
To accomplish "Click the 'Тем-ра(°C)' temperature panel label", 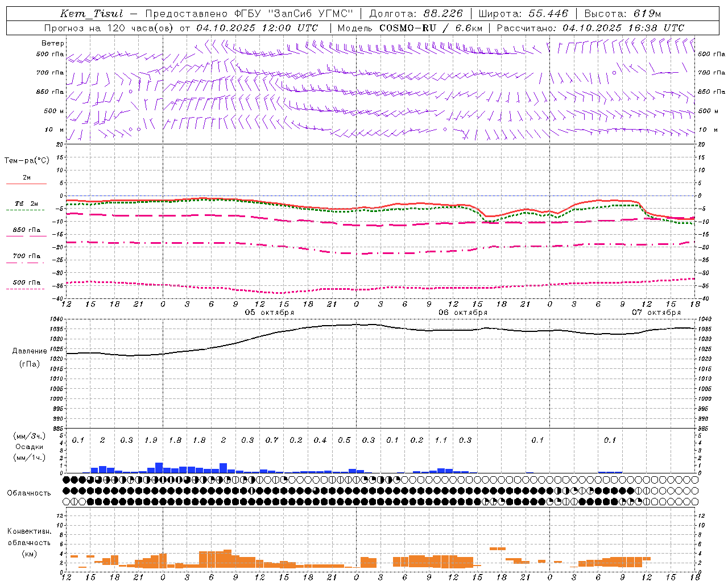I will (x=27, y=161).
